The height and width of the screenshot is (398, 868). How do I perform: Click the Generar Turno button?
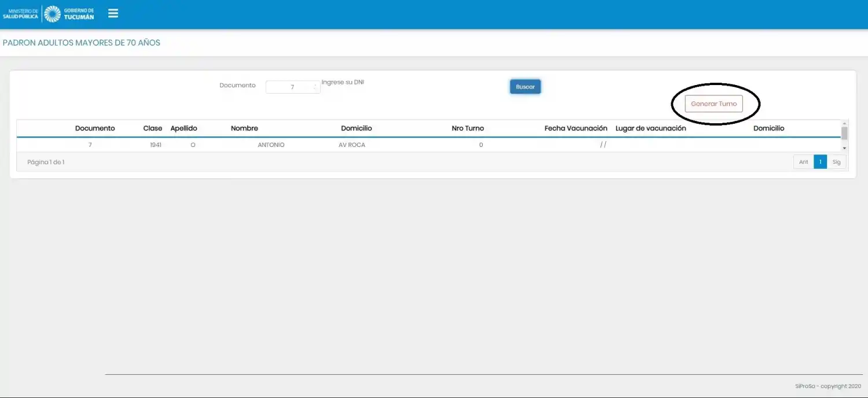click(713, 104)
